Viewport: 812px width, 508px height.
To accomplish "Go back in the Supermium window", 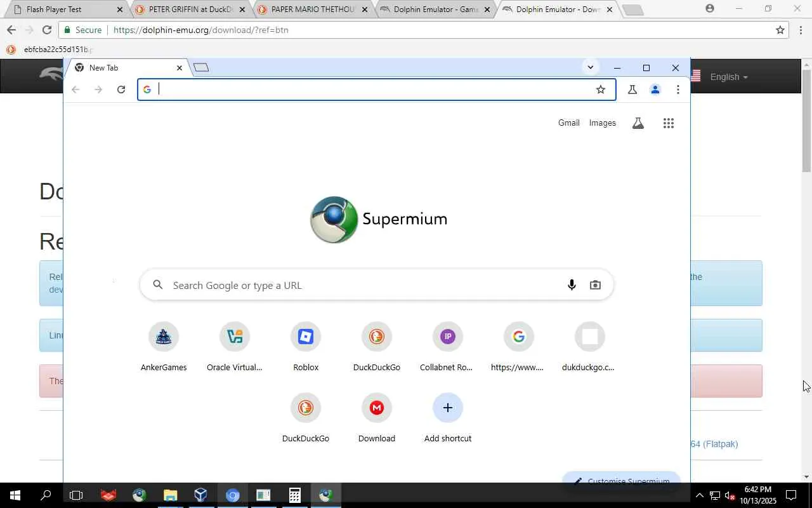I will point(75,90).
